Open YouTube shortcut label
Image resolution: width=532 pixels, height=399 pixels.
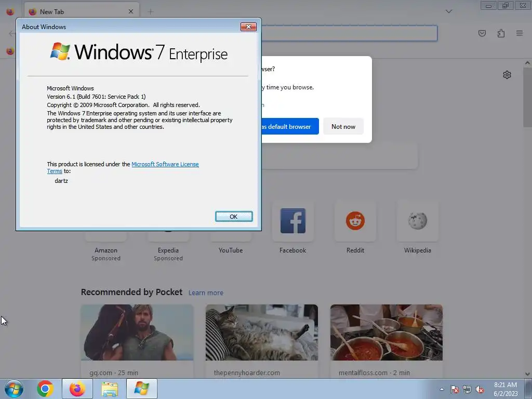pyautogui.click(x=231, y=250)
